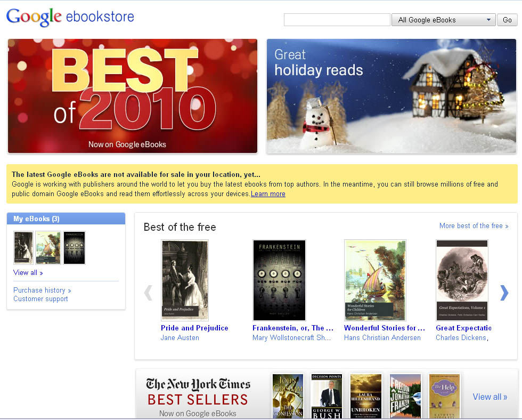Open the Pride and Prejudice thumbnail in My eBooks

click(23, 247)
